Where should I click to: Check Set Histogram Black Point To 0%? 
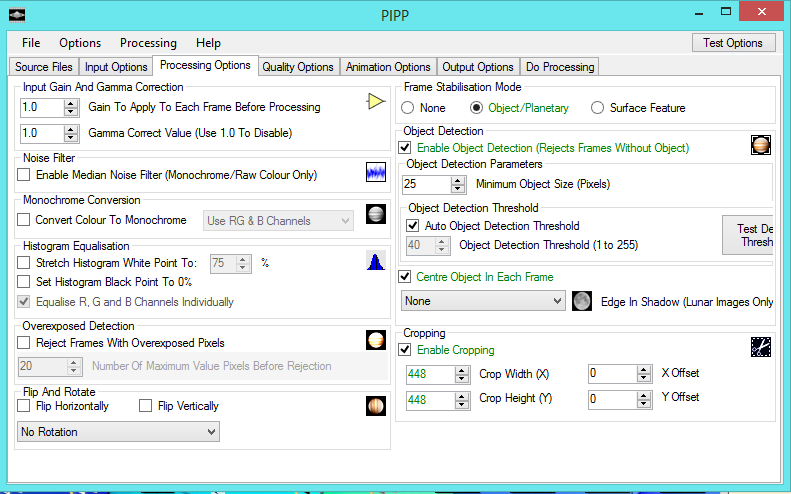coord(24,282)
